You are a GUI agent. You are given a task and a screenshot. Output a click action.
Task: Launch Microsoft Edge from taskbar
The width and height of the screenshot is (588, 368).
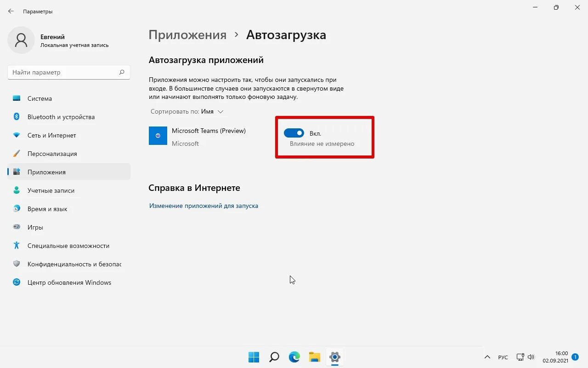(294, 357)
